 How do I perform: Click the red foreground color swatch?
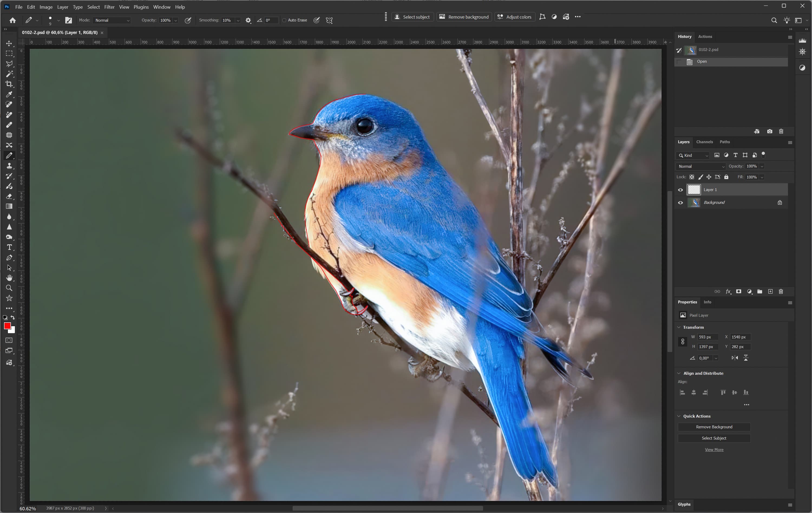7,325
